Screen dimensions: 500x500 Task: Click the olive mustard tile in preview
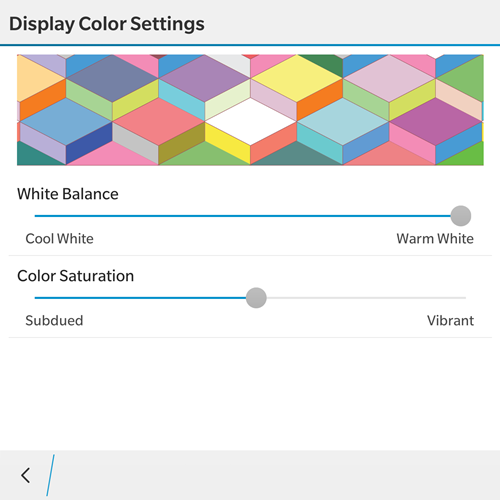click(181, 143)
